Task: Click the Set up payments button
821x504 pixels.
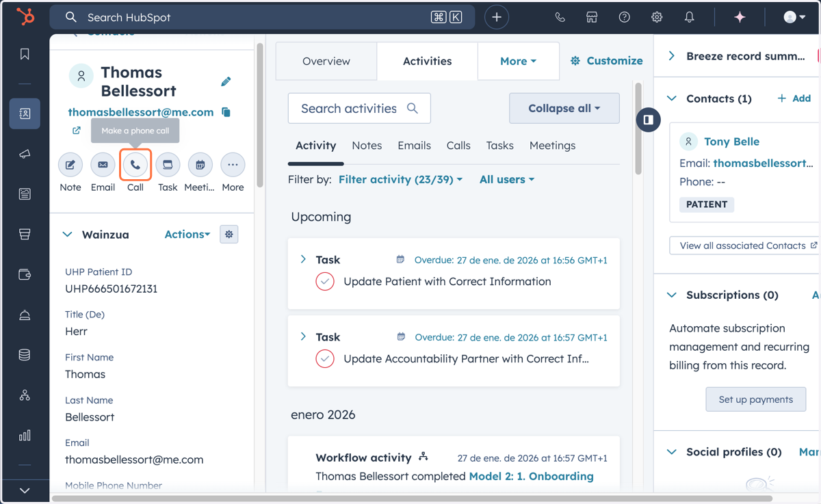Action: tap(756, 399)
